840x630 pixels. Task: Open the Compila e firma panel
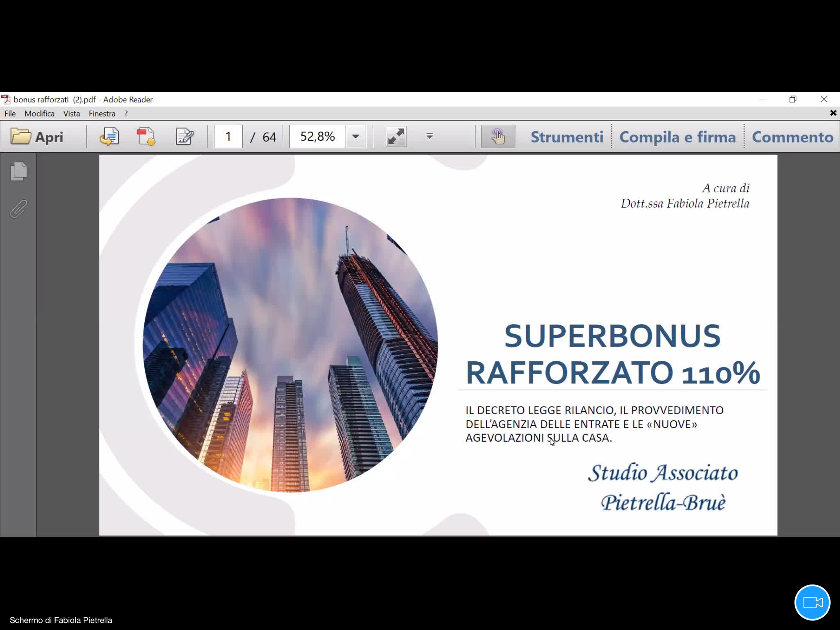678,137
